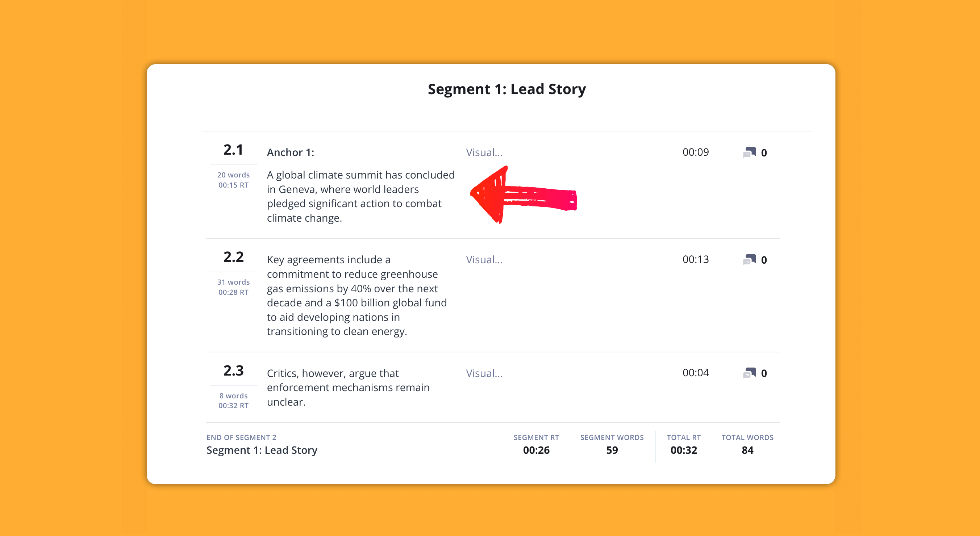Click the Visual field in row 2.2
Image resolution: width=980 pixels, height=536 pixels.
point(484,260)
